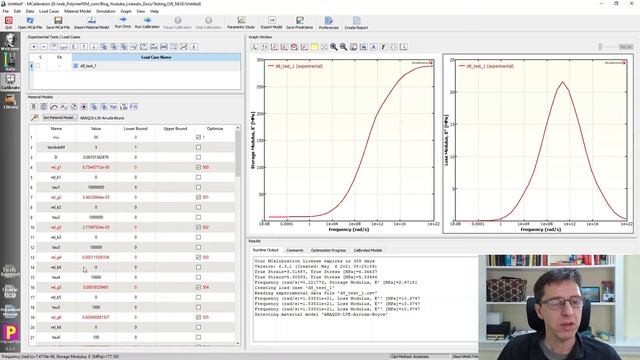Toggle Optimize checkbox for rel_k1
Image resolution: width=640 pixels, height=360 pixels.
tap(198, 177)
